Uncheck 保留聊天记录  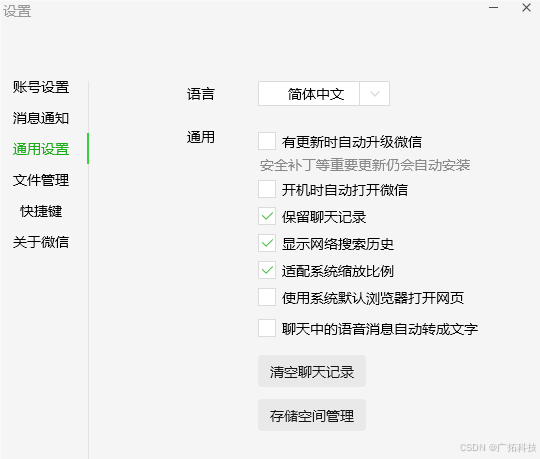point(267,216)
